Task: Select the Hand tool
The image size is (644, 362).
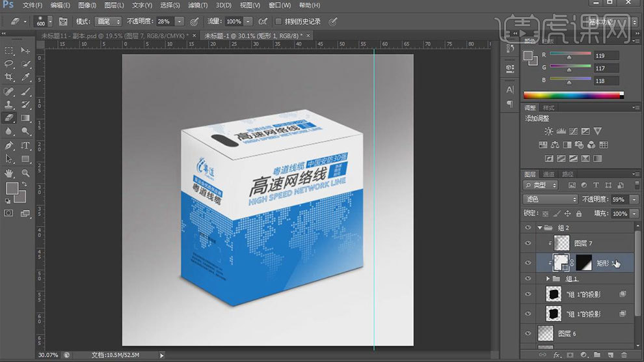Action: coord(8,173)
